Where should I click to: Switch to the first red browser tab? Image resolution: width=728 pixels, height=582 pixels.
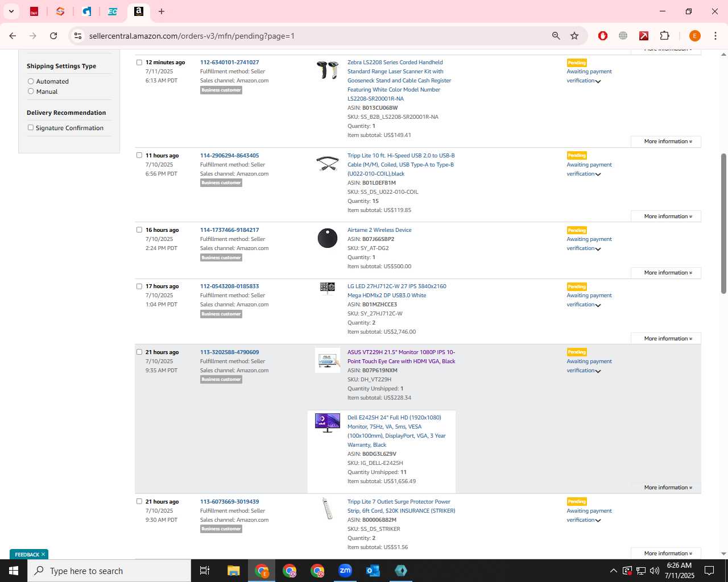coord(34,11)
